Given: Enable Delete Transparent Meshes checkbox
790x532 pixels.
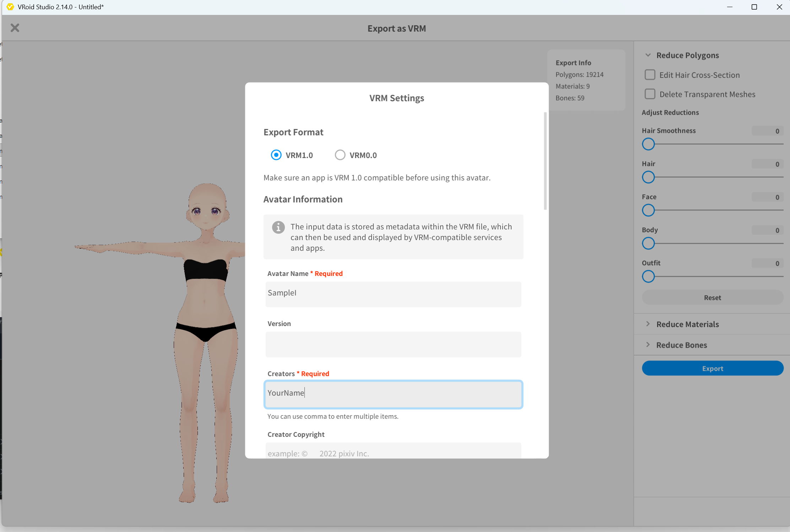Looking at the screenshot, I should 650,94.
